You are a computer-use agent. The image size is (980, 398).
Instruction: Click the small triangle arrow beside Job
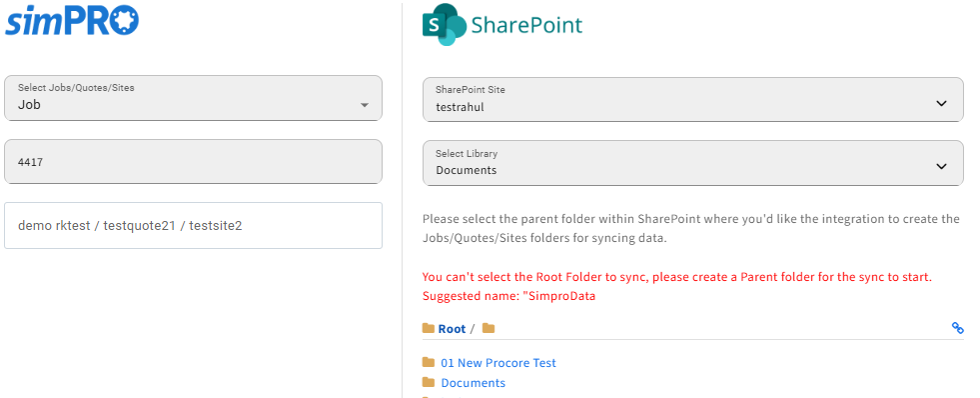click(365, 105)
